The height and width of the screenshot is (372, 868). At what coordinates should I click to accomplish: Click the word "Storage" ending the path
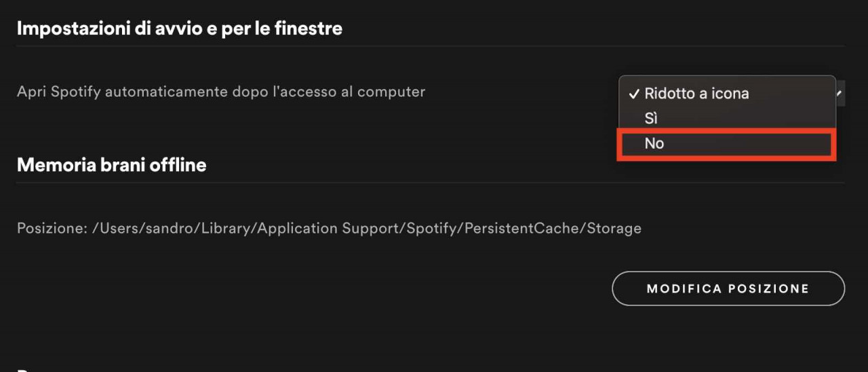614,229
